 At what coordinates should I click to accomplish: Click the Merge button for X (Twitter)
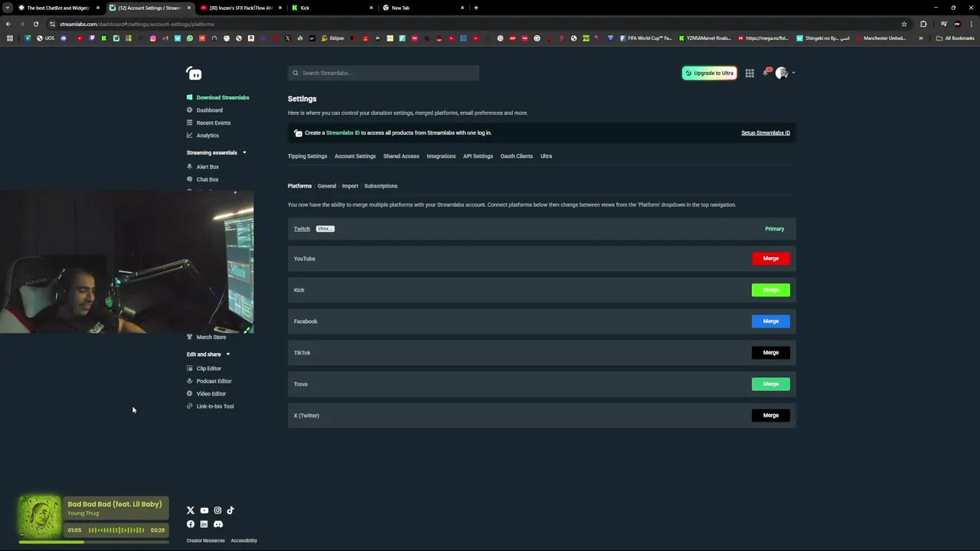pyautogui.click(x=770, y=416)
